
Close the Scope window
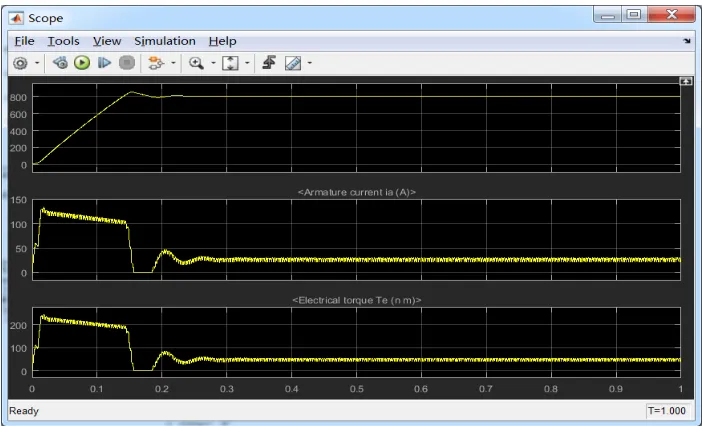tap(671, 14)
